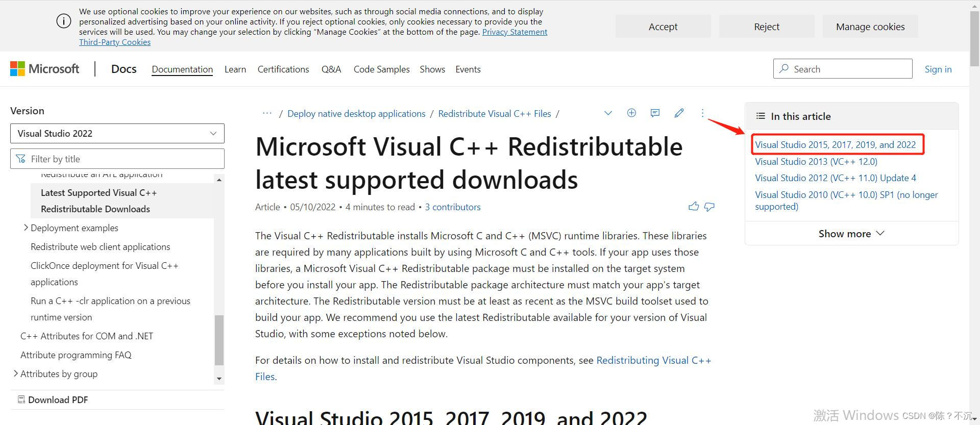Open the feedback comment icon

pyautogui.click(x=655, y=113)
